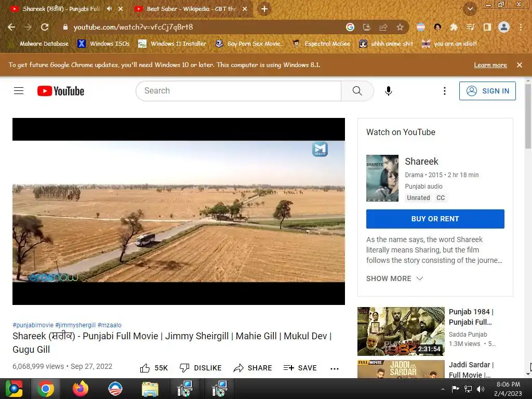Click the Punjab 1984 Punjabi Full title
This screenshot has height=399, width=532.
tap(471, 317)
